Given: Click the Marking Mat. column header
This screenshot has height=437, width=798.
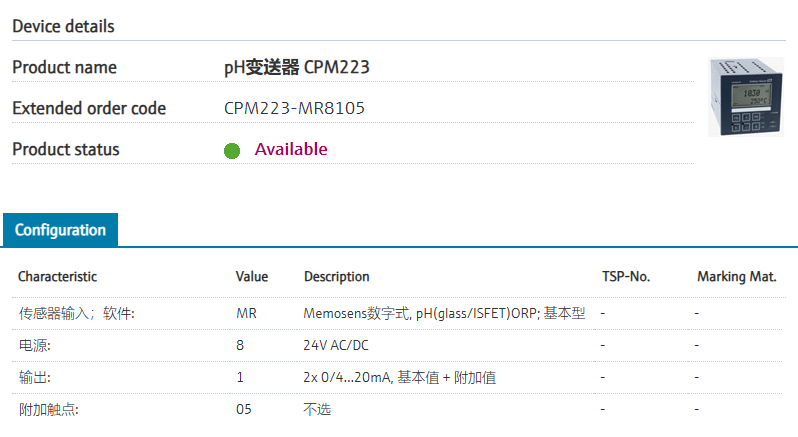Looking at the screenshot, I should coord(736,277).
